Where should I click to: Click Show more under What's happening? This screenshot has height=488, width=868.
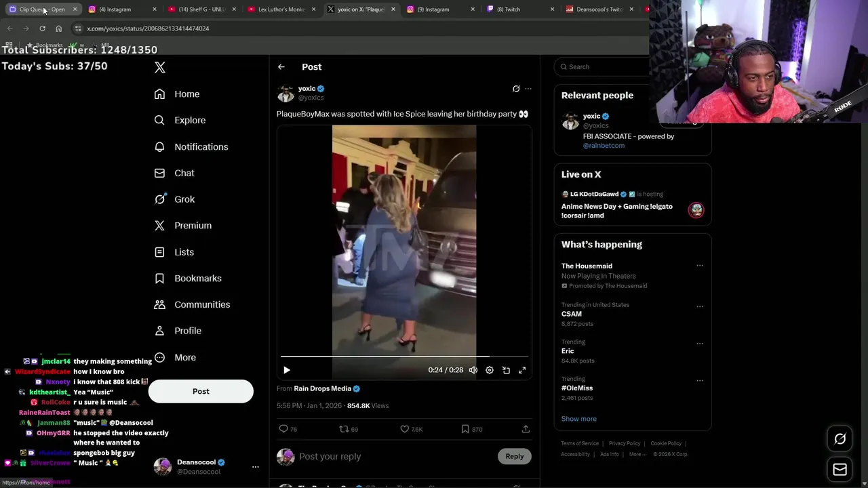578,419
